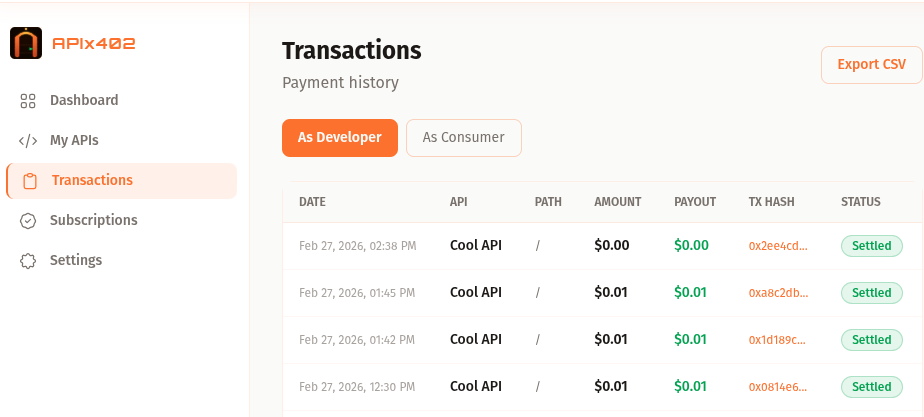Open tx hash 0x0814e6 link

(777, 387)
